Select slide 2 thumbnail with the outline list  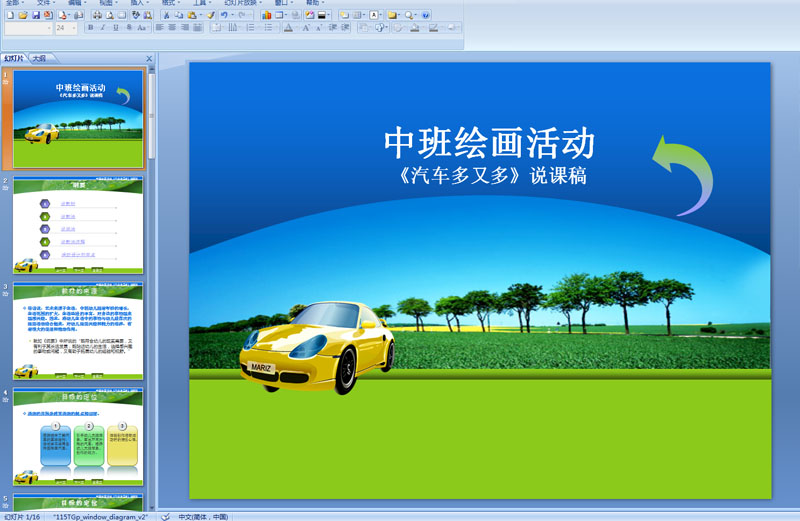pos(78,225)
